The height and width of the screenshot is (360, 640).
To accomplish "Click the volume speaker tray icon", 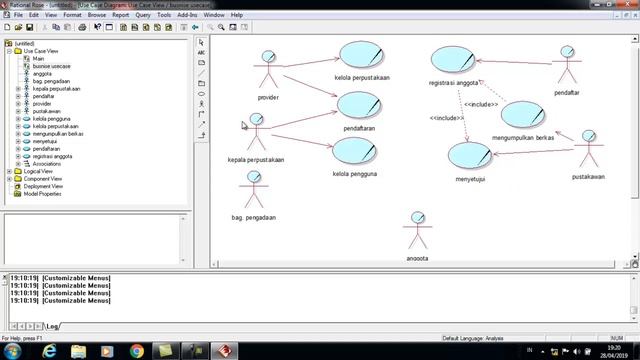I will [x=576, y=351].
